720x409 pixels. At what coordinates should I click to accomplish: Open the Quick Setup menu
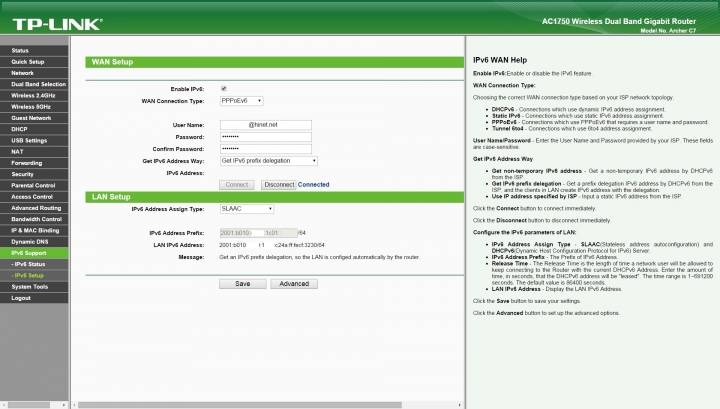coord(34,62)
